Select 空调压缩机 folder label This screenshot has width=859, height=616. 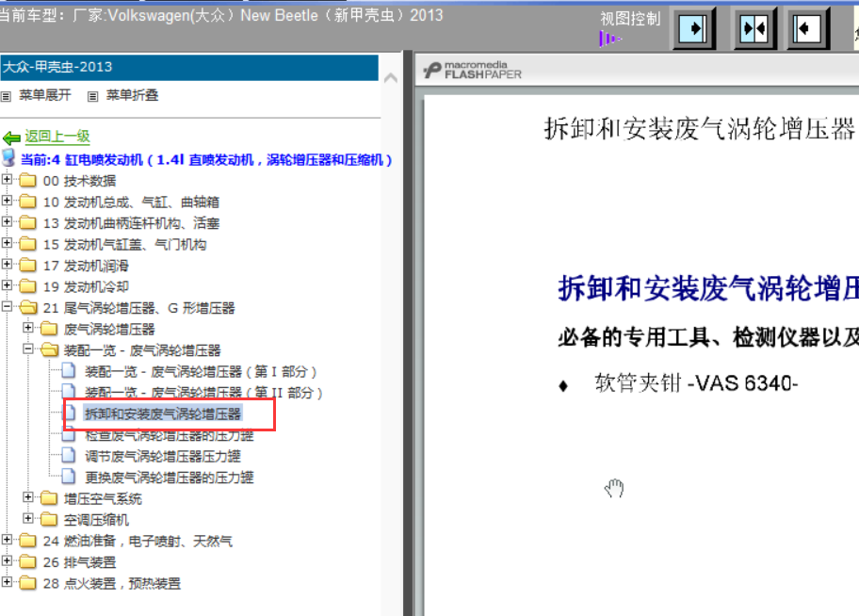pyautogui.click(x=96, y=520)
